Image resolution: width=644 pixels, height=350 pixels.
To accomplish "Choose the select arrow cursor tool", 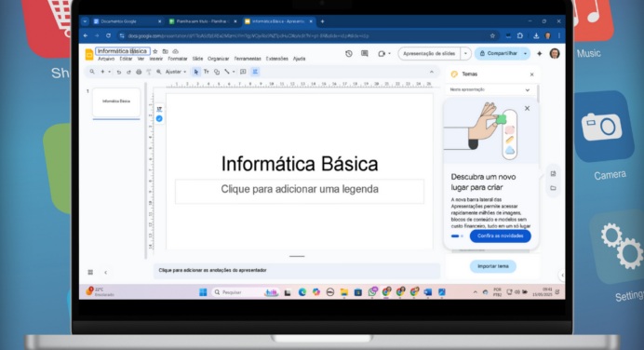I will (x=196, y=72).
